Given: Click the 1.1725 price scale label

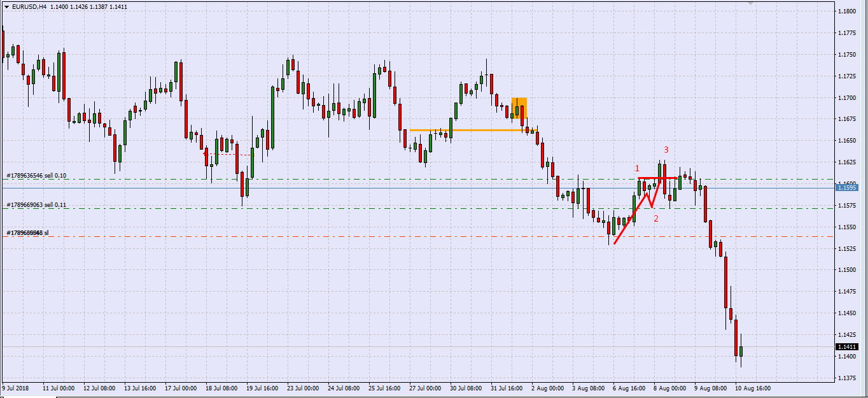Looking at the screenshot, I should [x=847, y=76].
